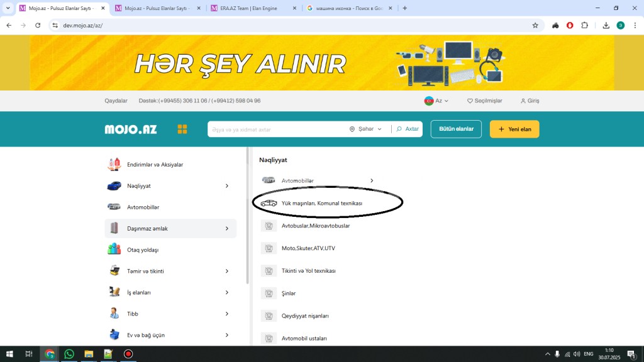Image resolution: width=644 pixels, height=362 pixels.
Task: Open the Az language dropdown
Action: 436,101
